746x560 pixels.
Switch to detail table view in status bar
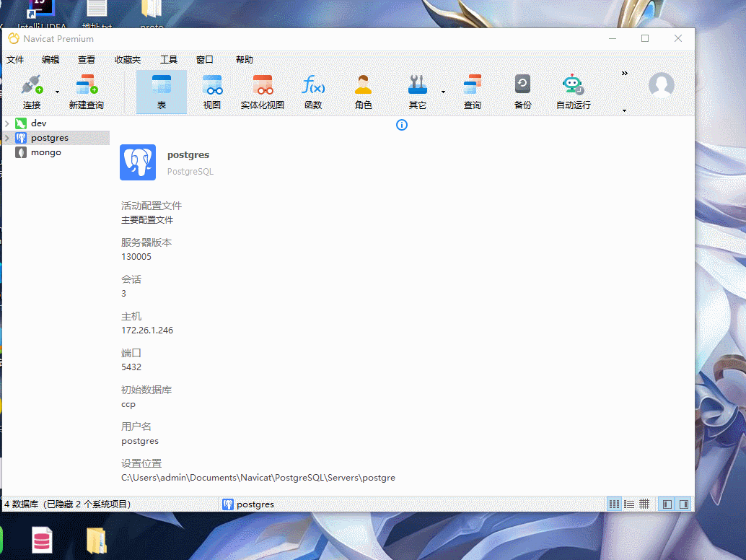(x=644, y=504)
